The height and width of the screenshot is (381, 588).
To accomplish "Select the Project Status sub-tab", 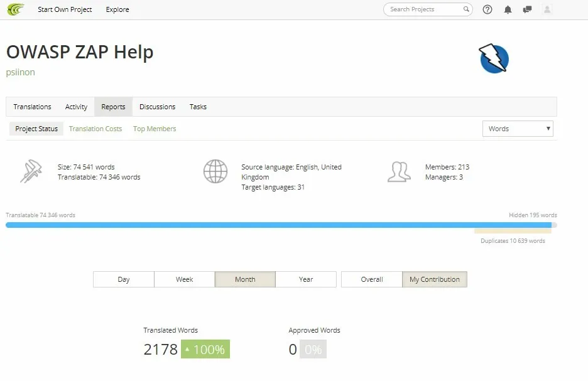I will coord(36,129).
